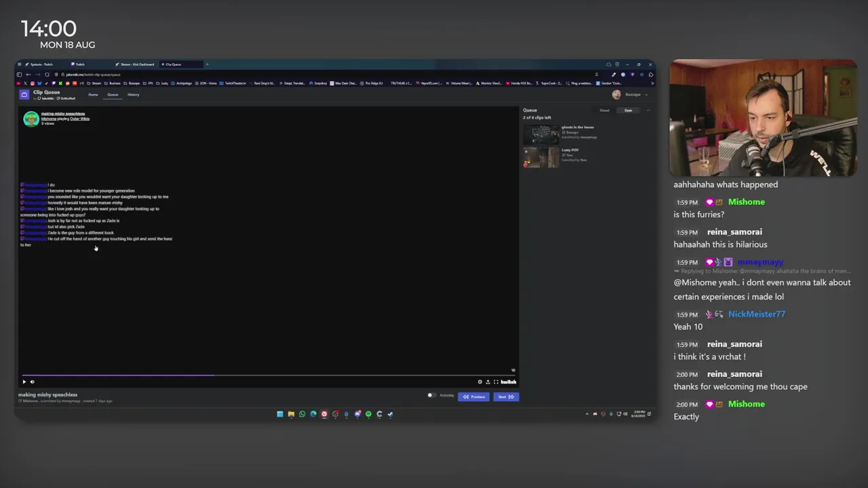Open the Instagram bookmark icon
Image resolution: width=868 pixels, height=488 pixels.
[33, 83]
